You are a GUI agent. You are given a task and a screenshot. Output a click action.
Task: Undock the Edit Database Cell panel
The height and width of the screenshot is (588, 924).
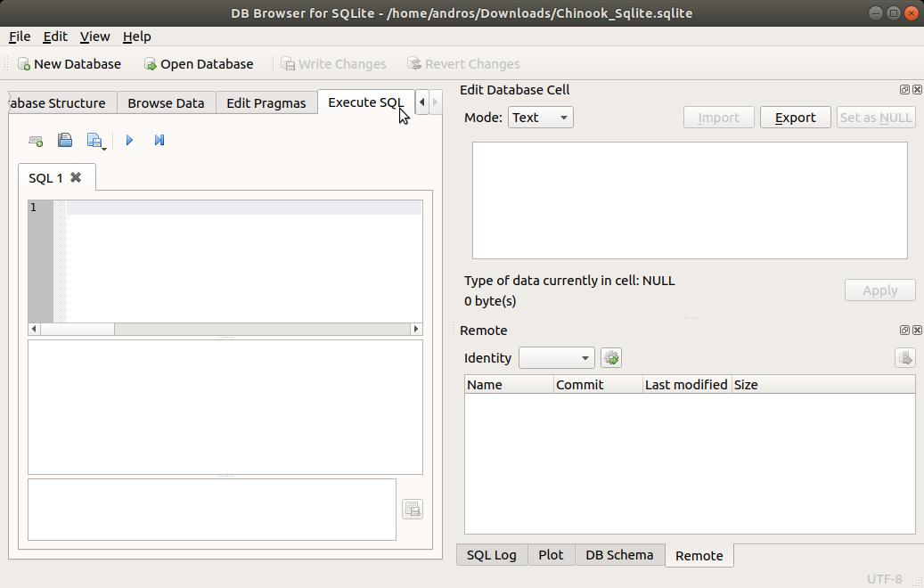[904, 89]
